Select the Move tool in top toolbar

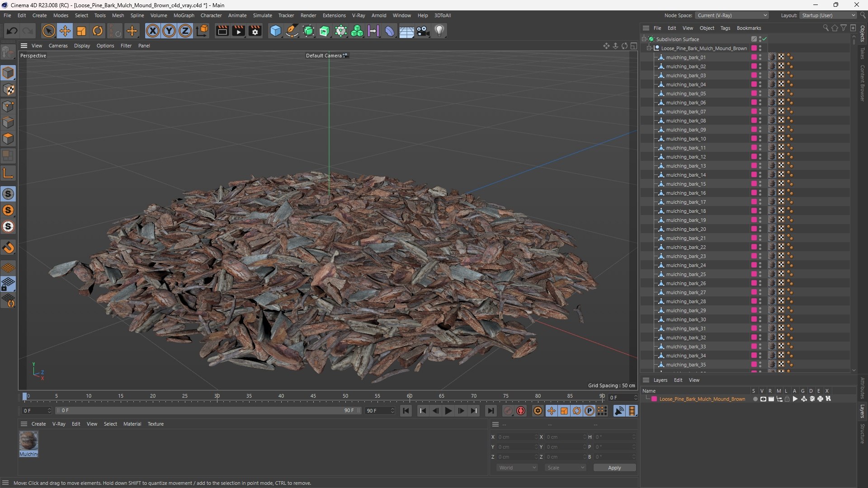(65, 31)
